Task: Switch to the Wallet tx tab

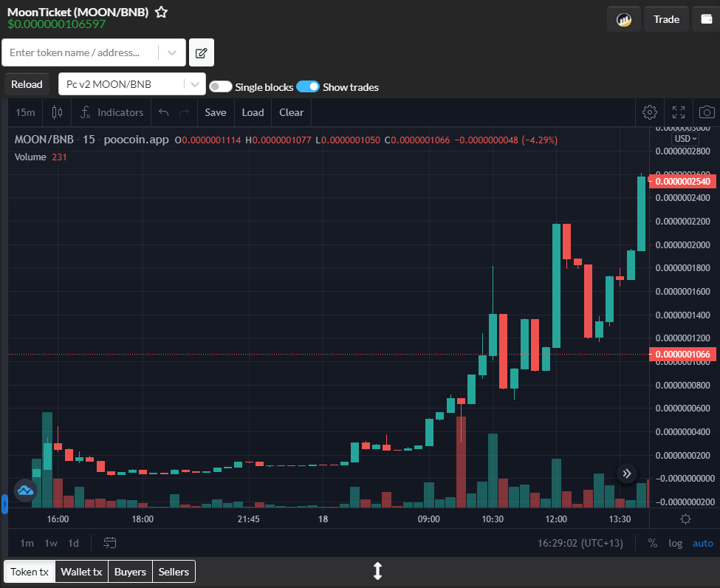Action: coord(81,572)
